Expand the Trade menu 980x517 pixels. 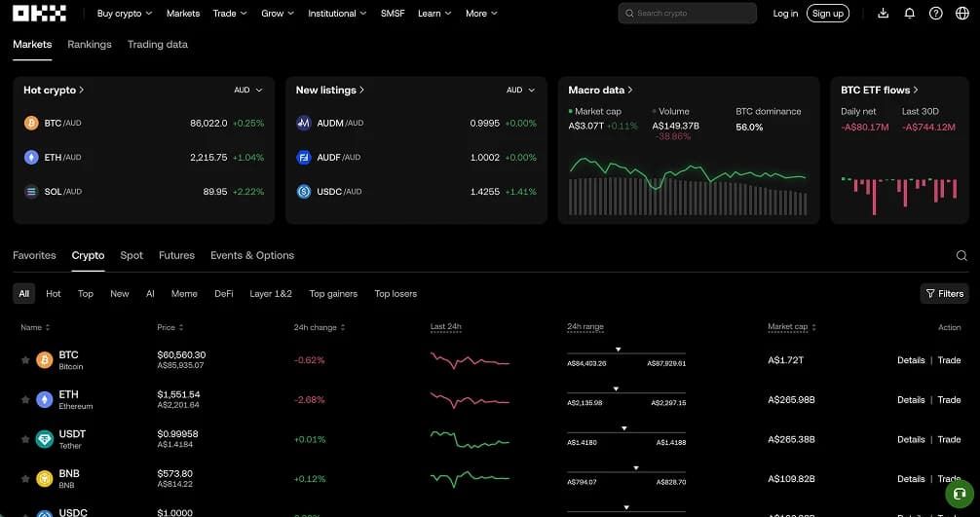[x=230, y=13]
